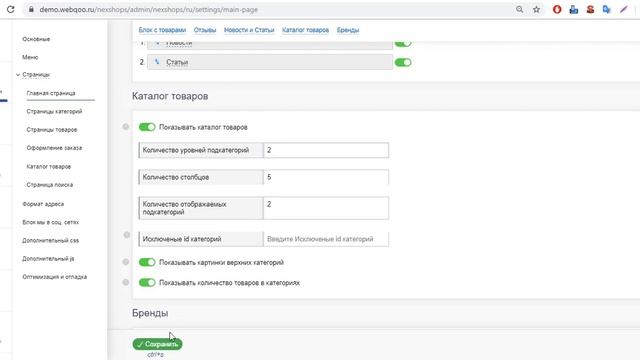The height and width of the screenshot is (360, 640).
Task: Click the Количество столбцов field
Action: pyautogui.click(x=326, y=177)
